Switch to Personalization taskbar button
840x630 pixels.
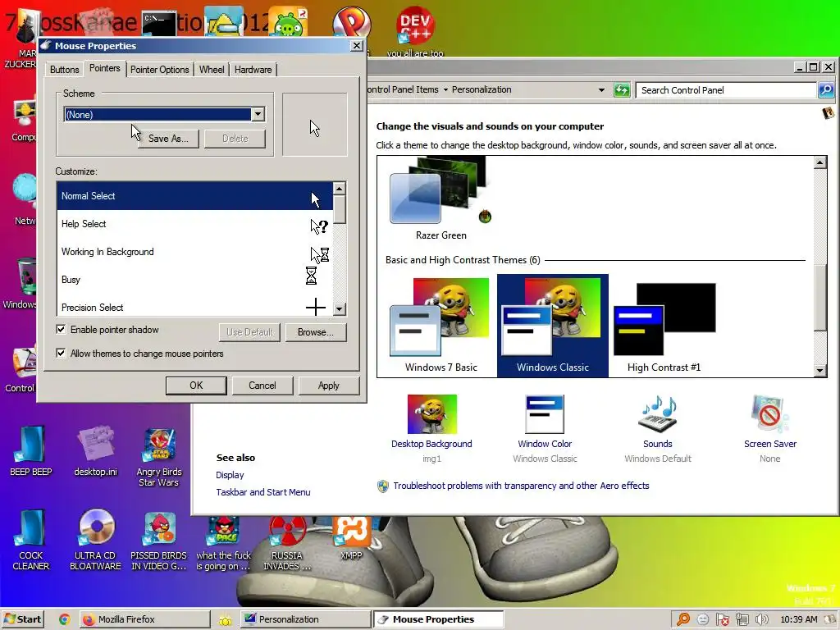tap(305, 619)
